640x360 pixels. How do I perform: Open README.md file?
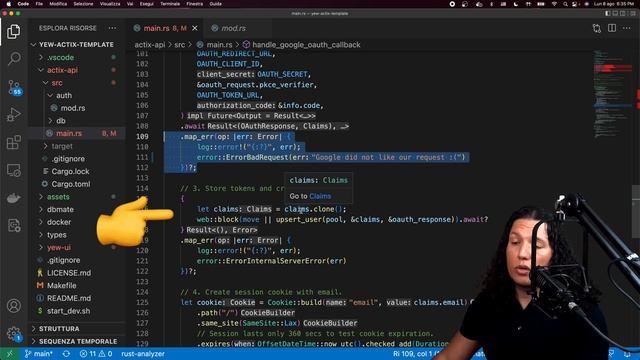pyautogui.click(x=69, y=298)
